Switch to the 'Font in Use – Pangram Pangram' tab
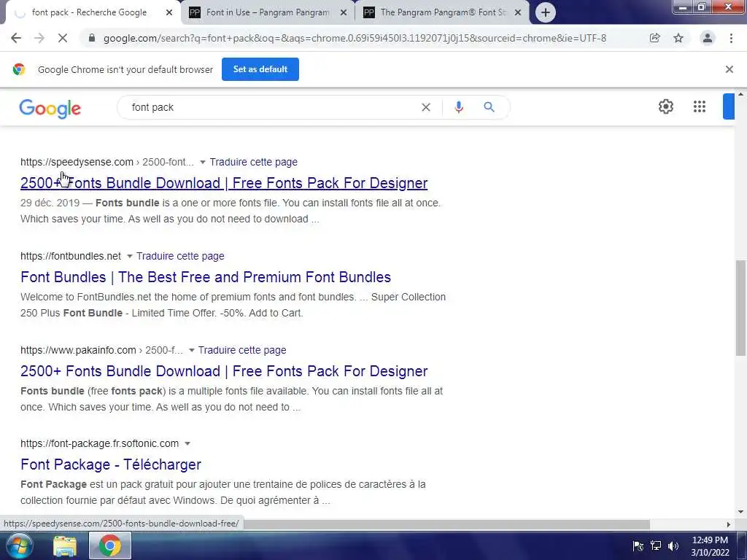Image resolution: width=747 pixels, height=560 pixels. pos(267,13)
